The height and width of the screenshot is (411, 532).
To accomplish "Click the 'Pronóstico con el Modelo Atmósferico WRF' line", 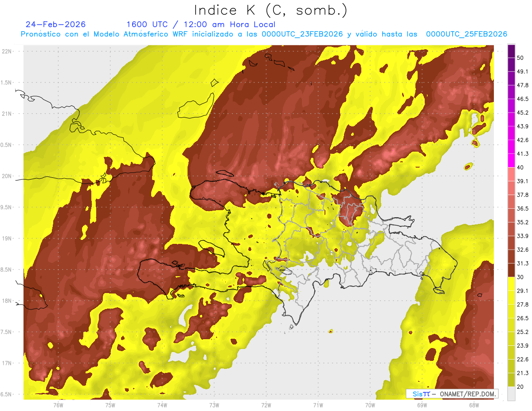I will 264,34.
